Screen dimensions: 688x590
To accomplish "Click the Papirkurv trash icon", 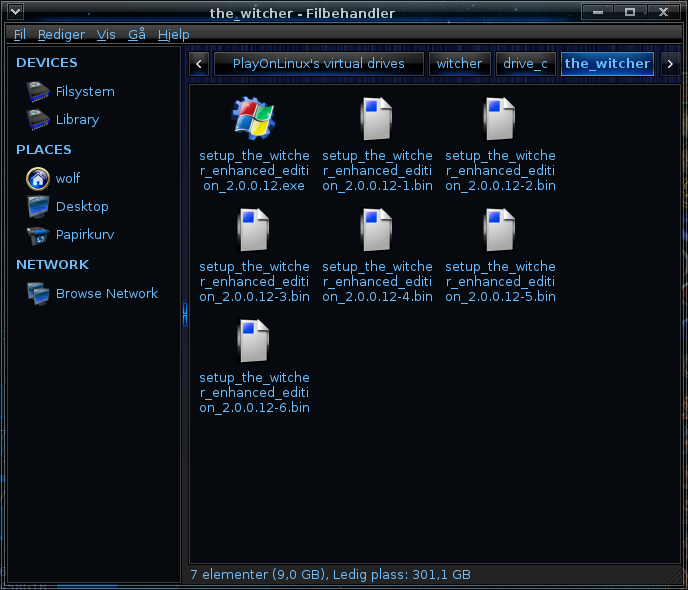I will click(38, 235).
